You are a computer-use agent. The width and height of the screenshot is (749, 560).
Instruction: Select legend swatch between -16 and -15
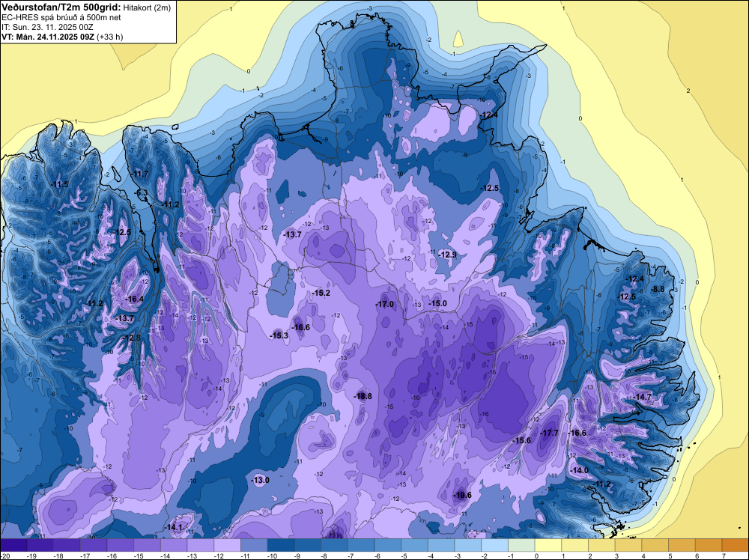121,545
